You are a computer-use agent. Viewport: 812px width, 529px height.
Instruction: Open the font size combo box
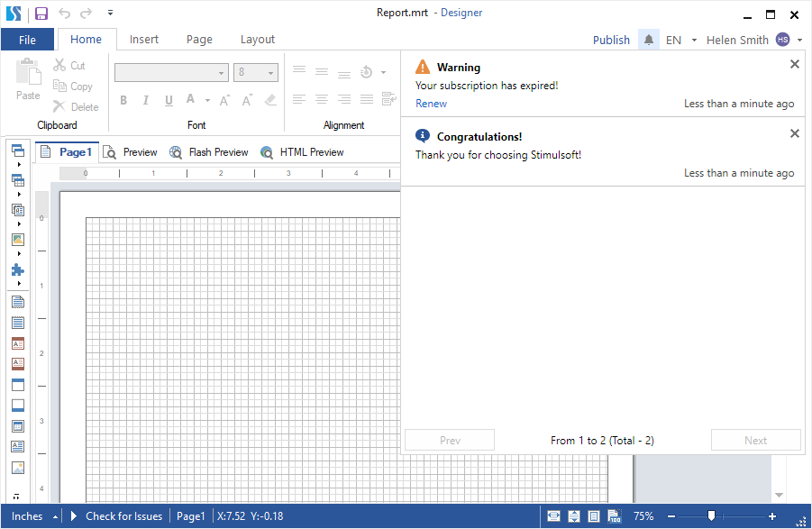pos(256,72)
